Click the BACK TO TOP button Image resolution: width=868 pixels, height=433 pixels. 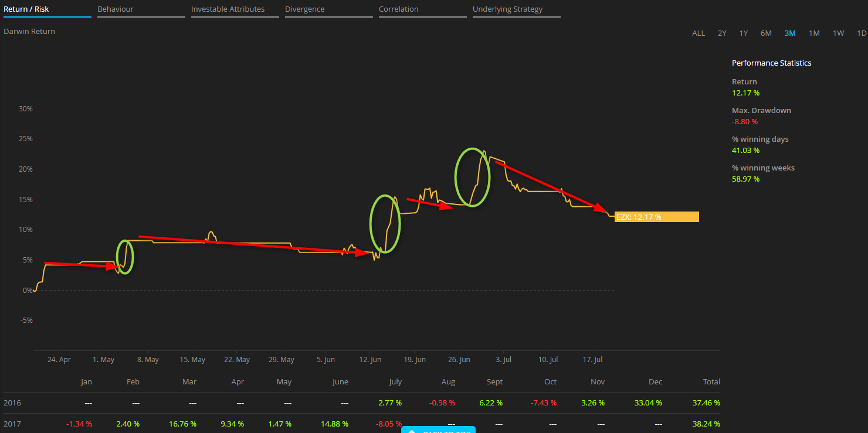438,430
